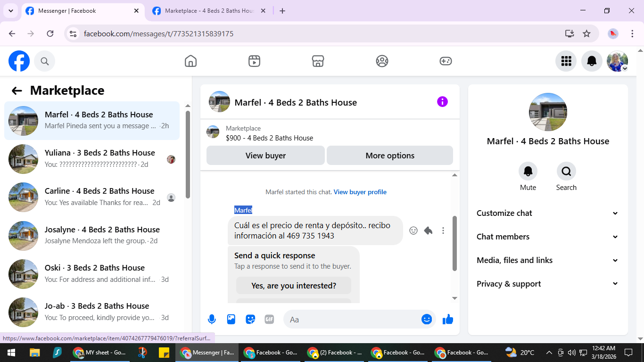Choose a sticker
Viewport: 644px width, 362px height.
pos(250,320)
